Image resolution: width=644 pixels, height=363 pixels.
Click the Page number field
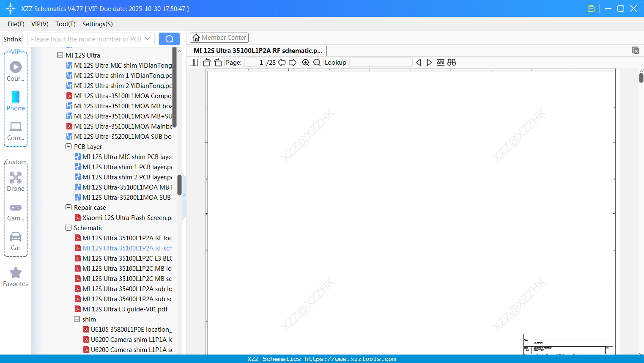[255, 63]
